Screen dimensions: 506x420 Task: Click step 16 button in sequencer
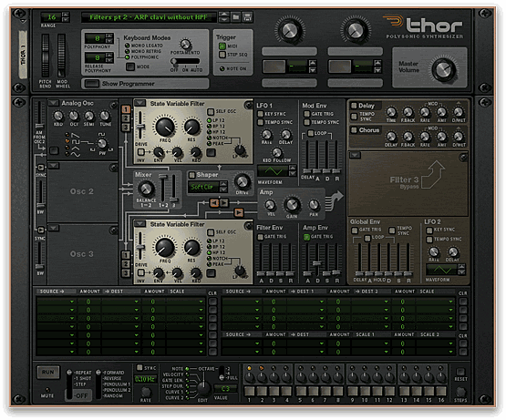point(441,391)
